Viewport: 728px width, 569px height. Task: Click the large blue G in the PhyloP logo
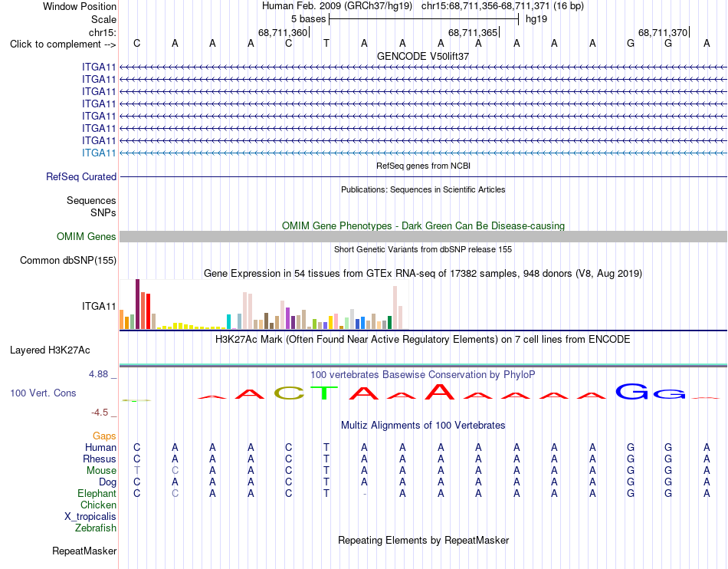click(631, 392)
